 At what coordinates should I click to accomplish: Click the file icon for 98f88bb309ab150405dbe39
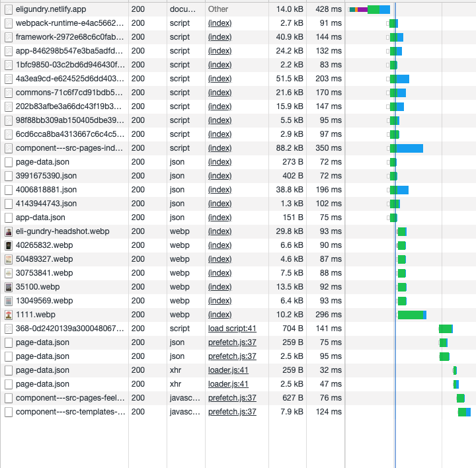pos(9,120)
